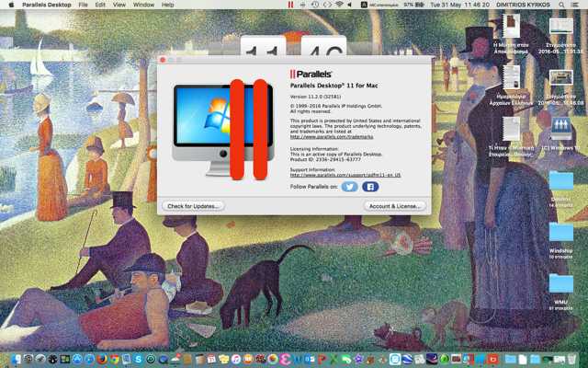
Task: Open the File menu
Action: pyautogui.click(x=83, y=5)
